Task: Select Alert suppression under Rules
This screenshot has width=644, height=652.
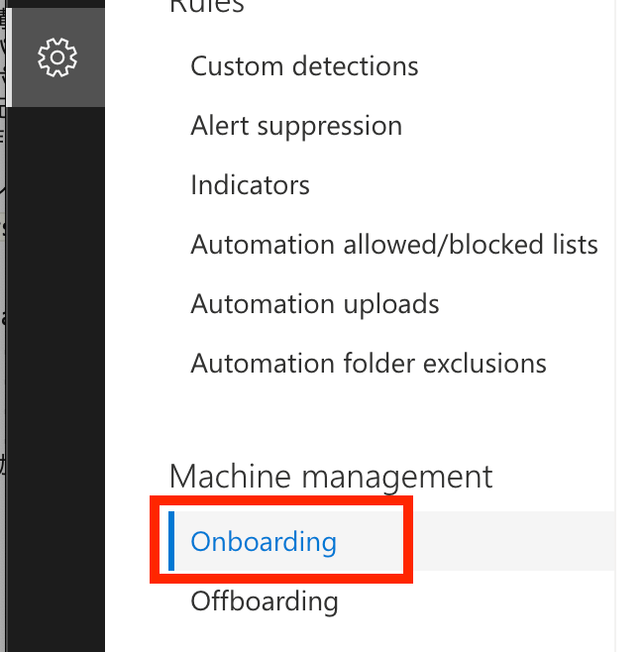Action: [x=296, y=126]
